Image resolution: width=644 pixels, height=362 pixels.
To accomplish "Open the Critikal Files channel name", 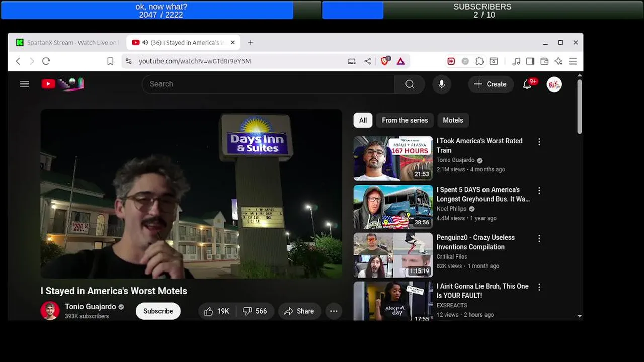I will click(452, 257).
